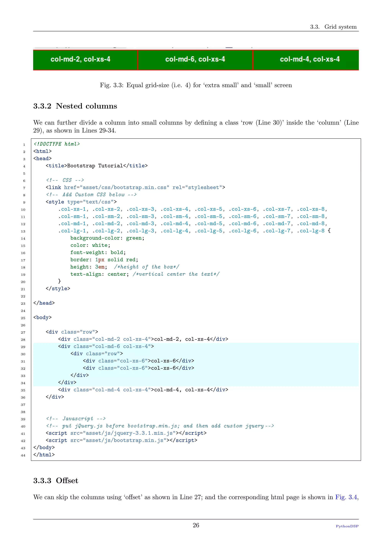The height and width of the screenshot is (555, 392).
Task: Click the line 28 col-md-2 div code
Action: click(143, 339)
